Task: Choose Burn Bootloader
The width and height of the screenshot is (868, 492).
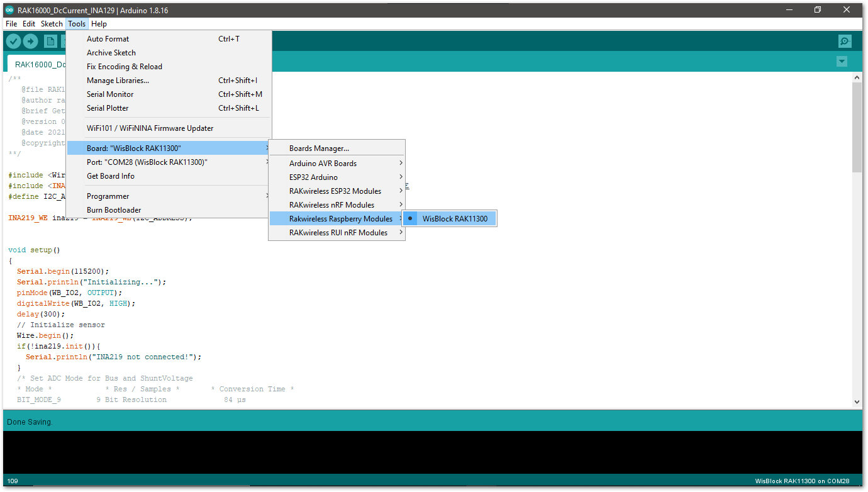Action: 169,210
